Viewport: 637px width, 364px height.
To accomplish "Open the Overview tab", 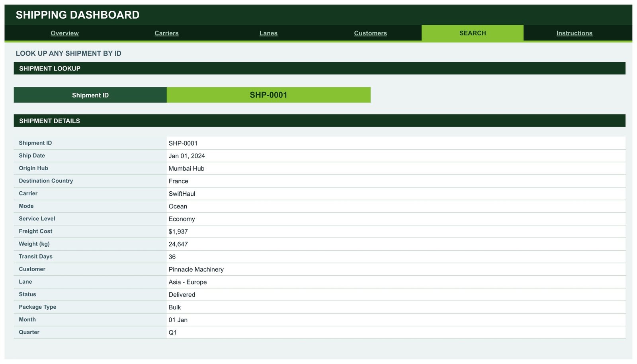I will coord(64,33).
